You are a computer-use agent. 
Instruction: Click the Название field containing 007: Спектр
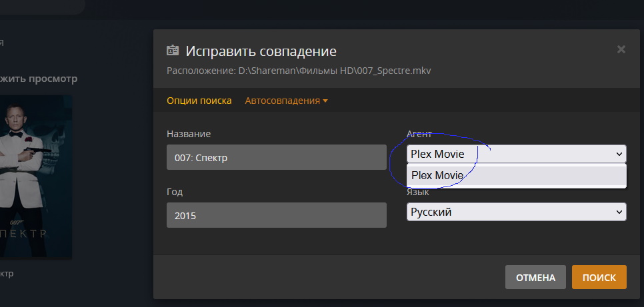[276, 158]
